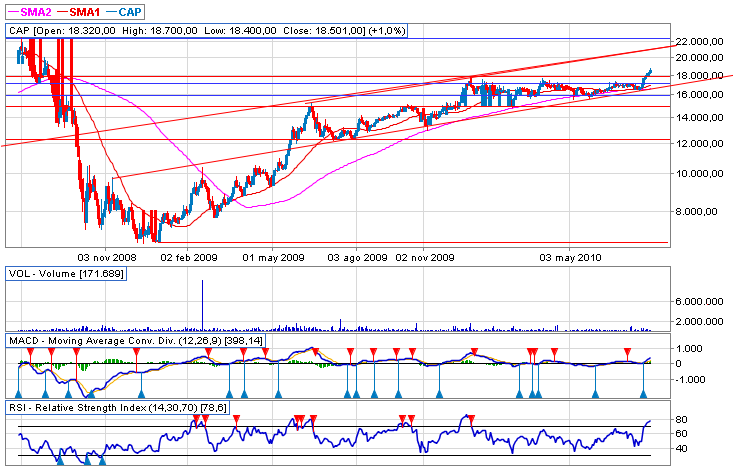Click the 03 may 2010 date label
Image resolution: width=745 pixels, height=470 pixels.
coord(569,257)
